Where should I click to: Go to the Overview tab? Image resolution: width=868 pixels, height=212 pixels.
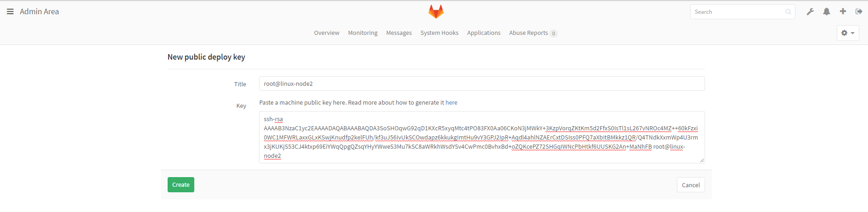tap(327, 33)
